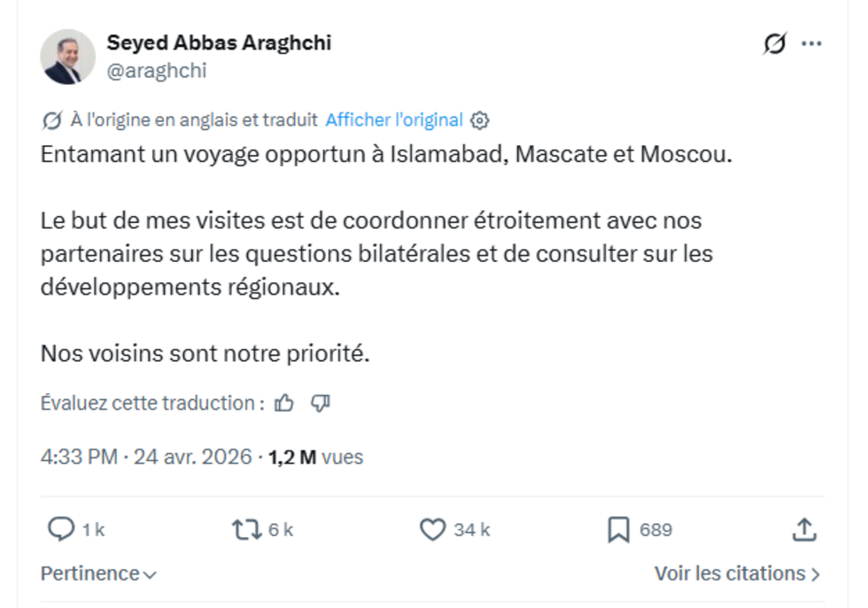The image size is (868, 608).
Task: Open the Pertinence sorting dropdown
Action: coord(97,573)
